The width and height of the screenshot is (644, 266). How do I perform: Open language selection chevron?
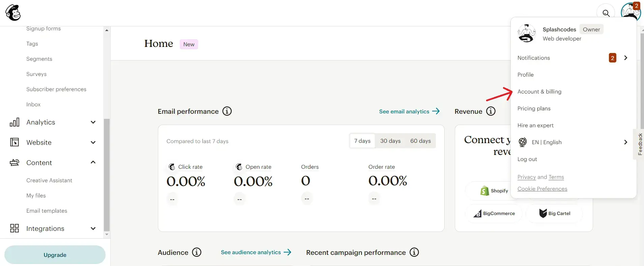(x=626, y=142)
